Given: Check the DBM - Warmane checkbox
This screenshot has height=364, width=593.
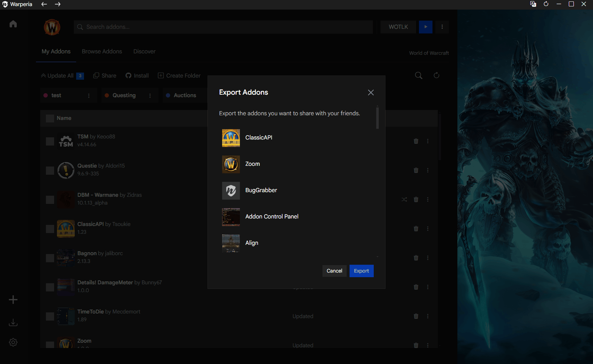Looking at the screenshot, I should pyautogui.click(x=50, y=200).
